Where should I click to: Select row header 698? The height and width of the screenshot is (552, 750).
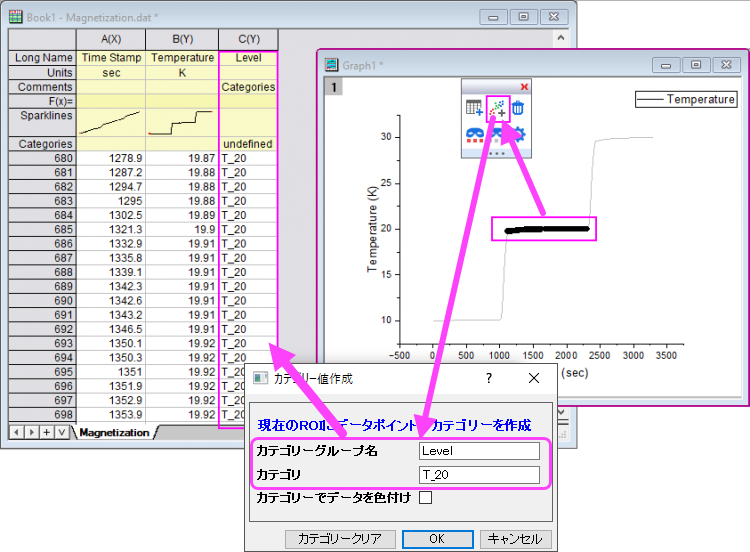43,415
